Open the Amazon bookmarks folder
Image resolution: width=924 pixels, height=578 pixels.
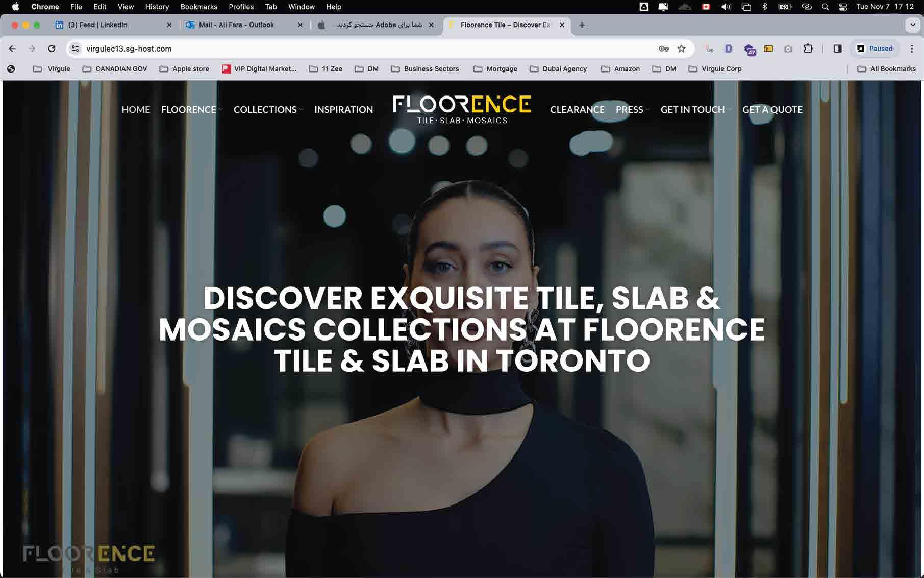620,69
